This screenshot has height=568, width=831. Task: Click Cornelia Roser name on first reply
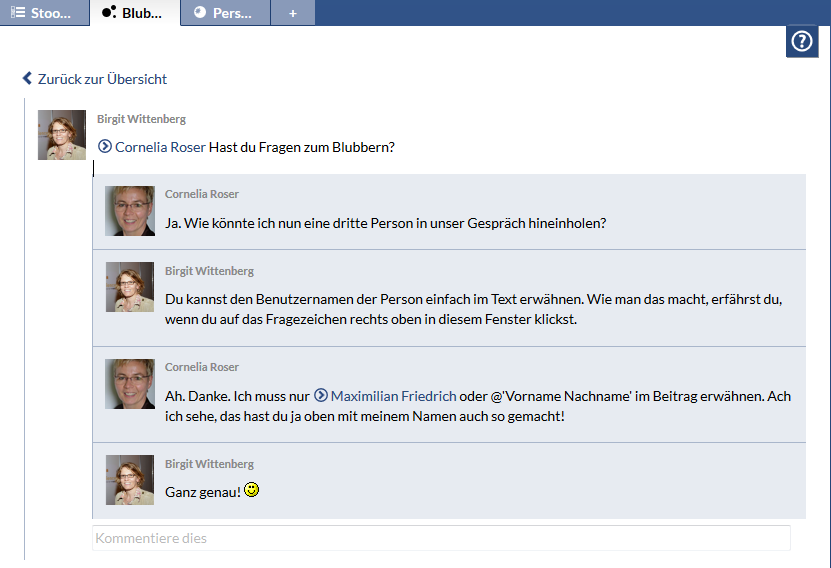pyautogui.click(x=202, y=194)
